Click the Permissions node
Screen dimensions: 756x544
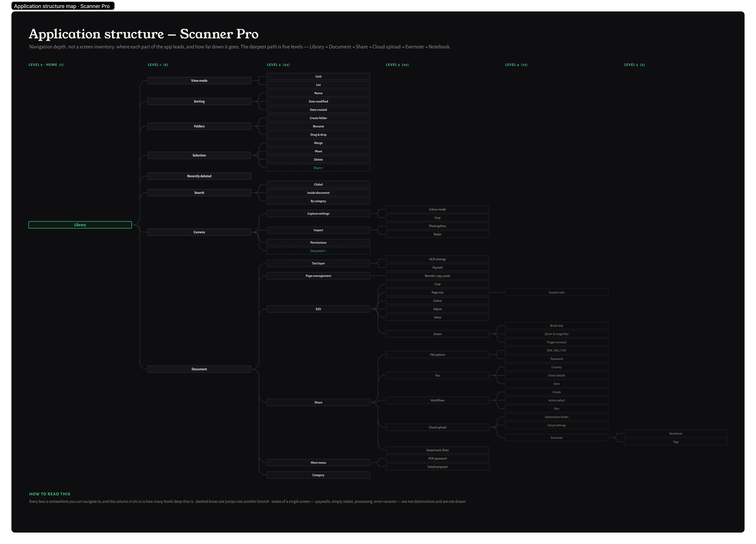point(318,243)
